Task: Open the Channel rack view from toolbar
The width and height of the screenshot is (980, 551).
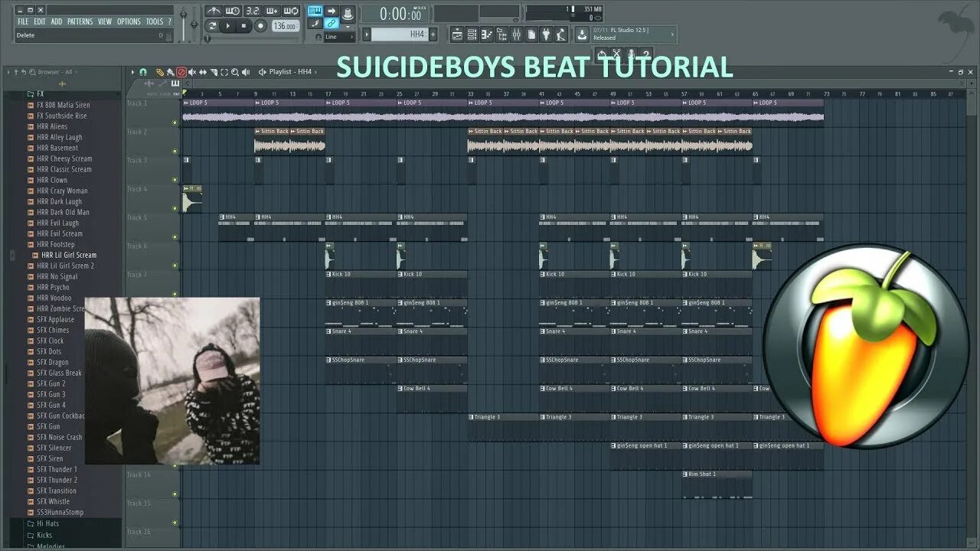Action: point(472,34)
